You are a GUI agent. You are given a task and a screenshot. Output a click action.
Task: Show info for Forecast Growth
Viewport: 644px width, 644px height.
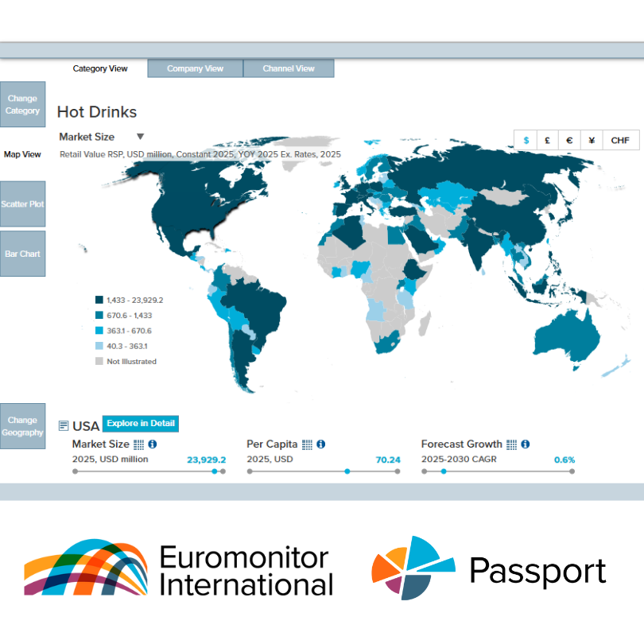coord(526,444)
